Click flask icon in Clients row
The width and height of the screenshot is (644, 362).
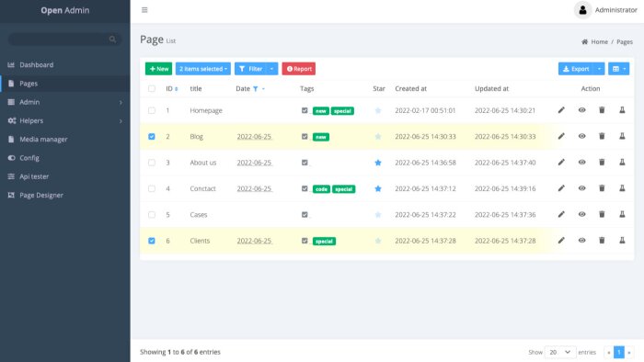(x=622, y=240)
